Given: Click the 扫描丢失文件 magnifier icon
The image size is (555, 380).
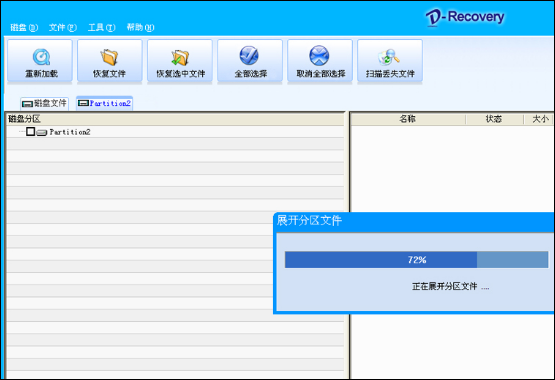Looking at the screenshot, I should 389,57.
